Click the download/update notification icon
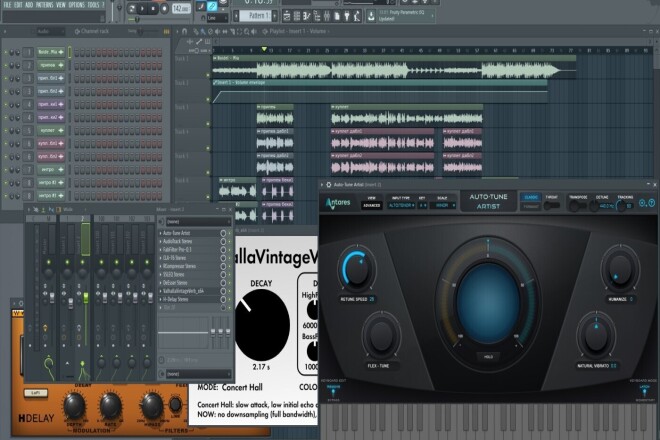The height and width of the screenshot is (440, 660). (x=371, y=16)
